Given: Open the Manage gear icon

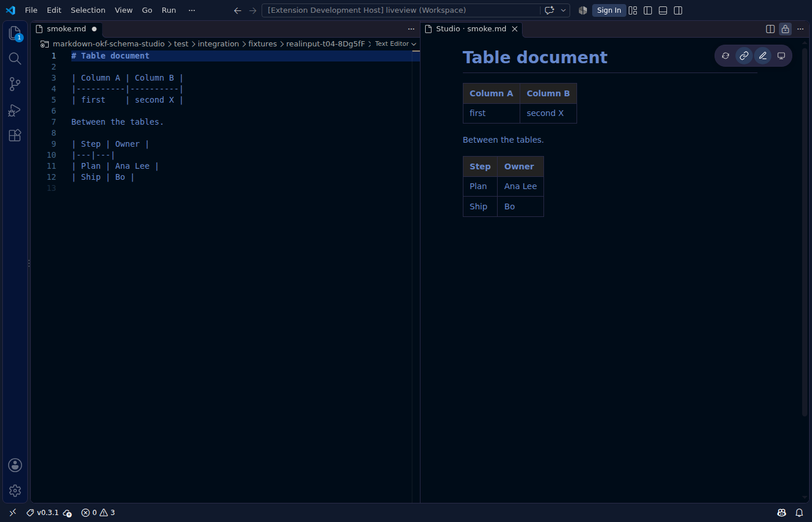Looking at the screenshot, I should tap(15, 491).
